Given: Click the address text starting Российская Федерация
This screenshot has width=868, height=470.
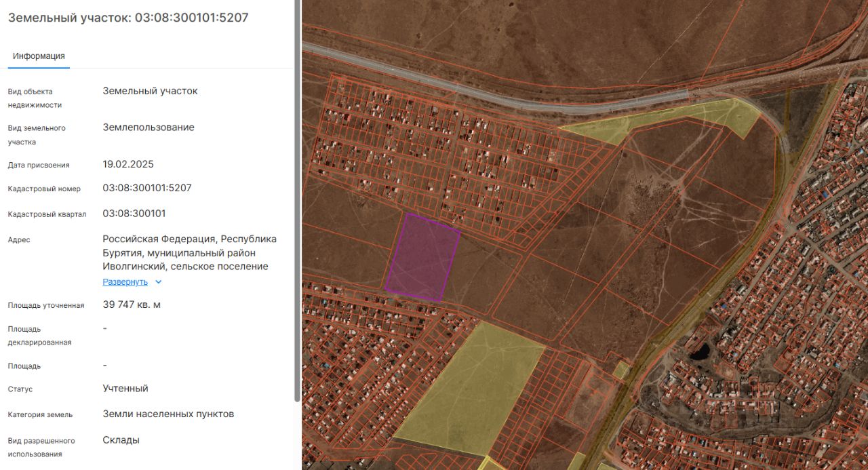Looking at the screenshot, I should tap(190, 253).
